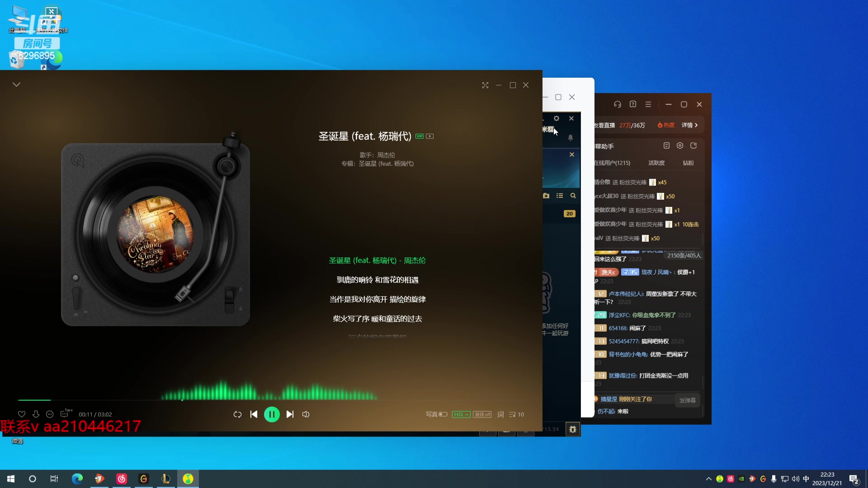Image resolution: width=868 pixels, height=488 pixels.
Task: Click the VIP badge next to the title
Action: [x=420, y=136]
